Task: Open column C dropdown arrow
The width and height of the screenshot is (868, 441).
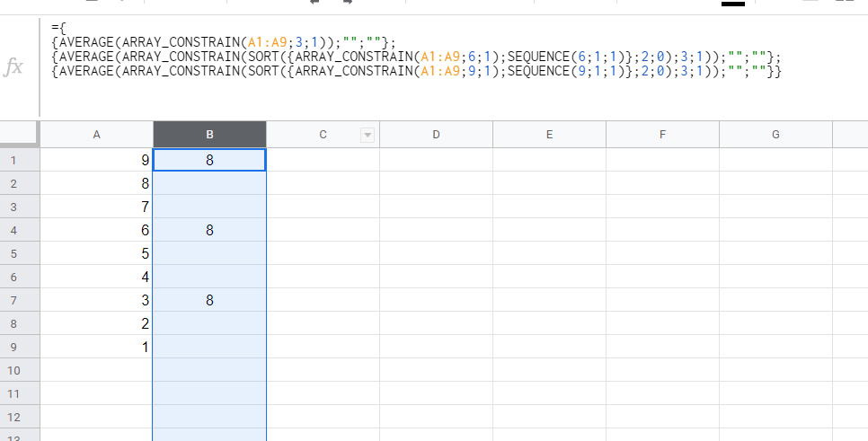Action: 367,135
